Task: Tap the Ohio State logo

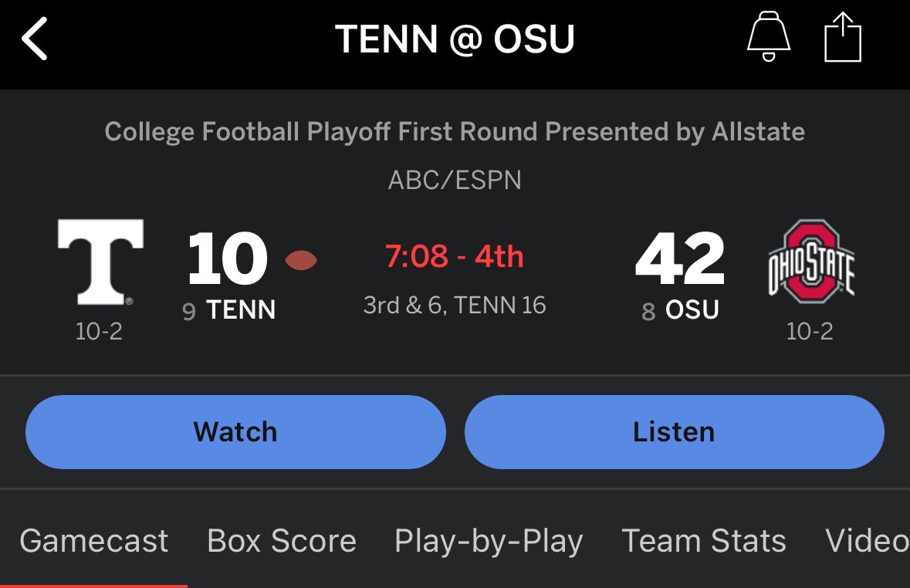Action: point(810,262)
